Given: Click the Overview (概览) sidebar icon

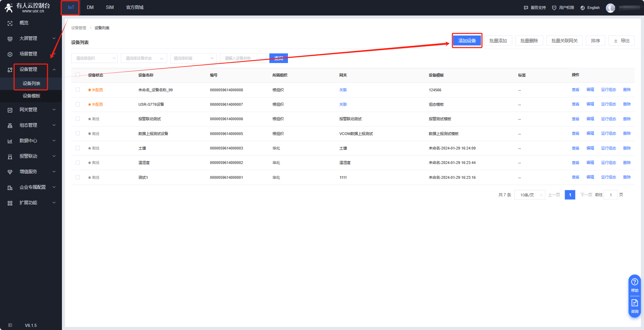Looking at the screenshot, I should click(10, 23).
